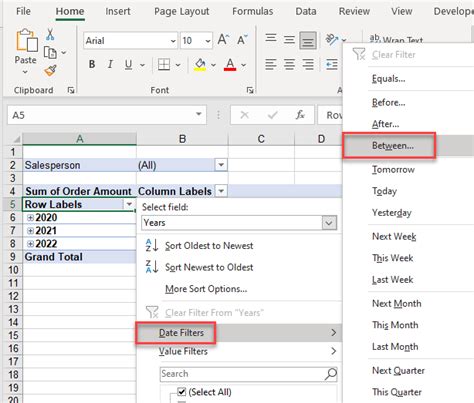Expand the 2020 row group
Screen dimensions: 474x403
coord(30,217)
